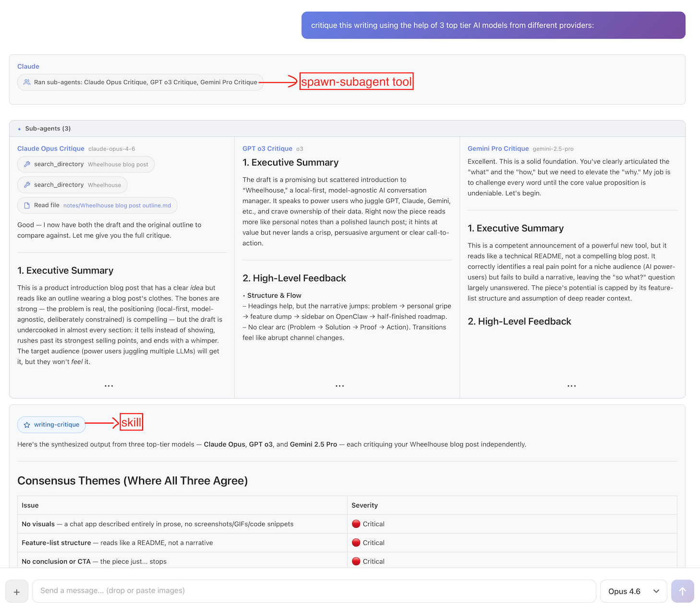Expand the Claude Opus Critique ellipsis

pyautogui.click(x=109, y=386)
